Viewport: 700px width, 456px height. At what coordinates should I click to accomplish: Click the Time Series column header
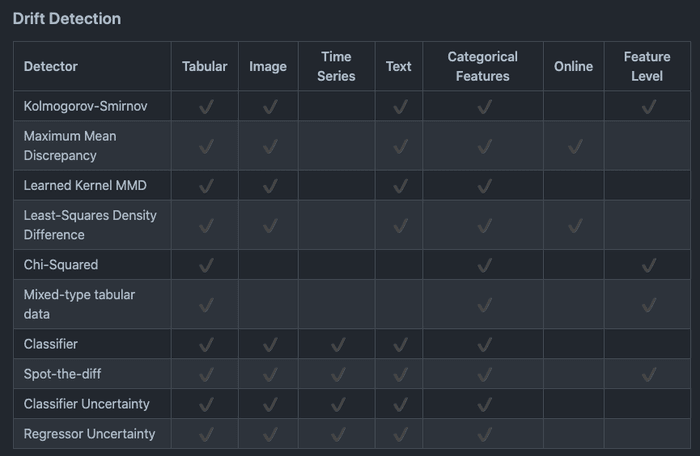pyautogui.click(x=337, y=67)
